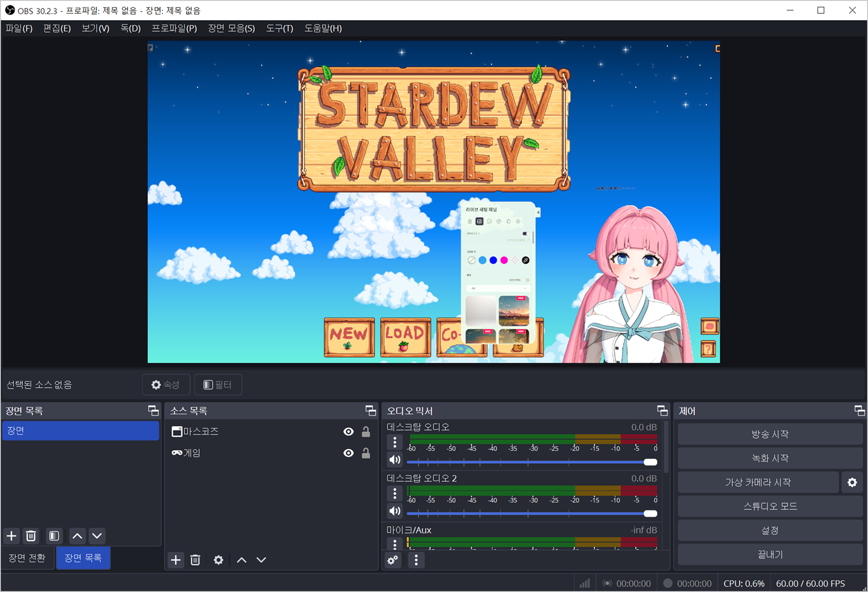The height and width of the screenshot is (592, 868).
Task: Open 마이크/Aux options dots menu
Action: [395, 544]
